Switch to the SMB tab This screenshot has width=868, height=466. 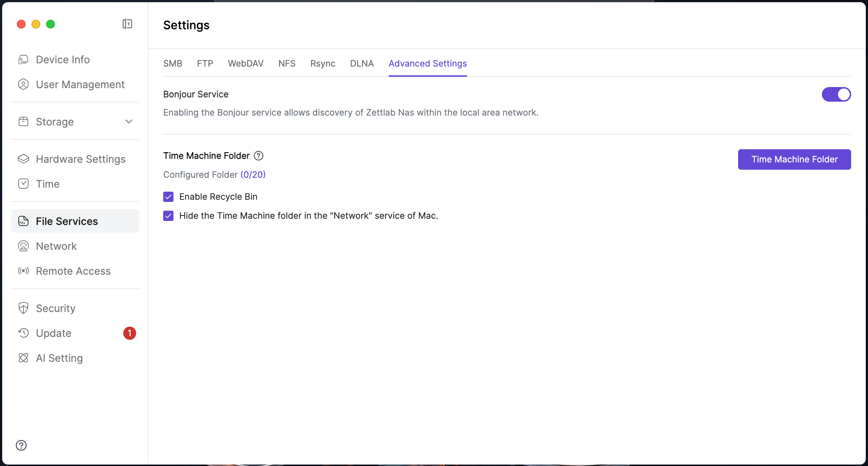172,64
